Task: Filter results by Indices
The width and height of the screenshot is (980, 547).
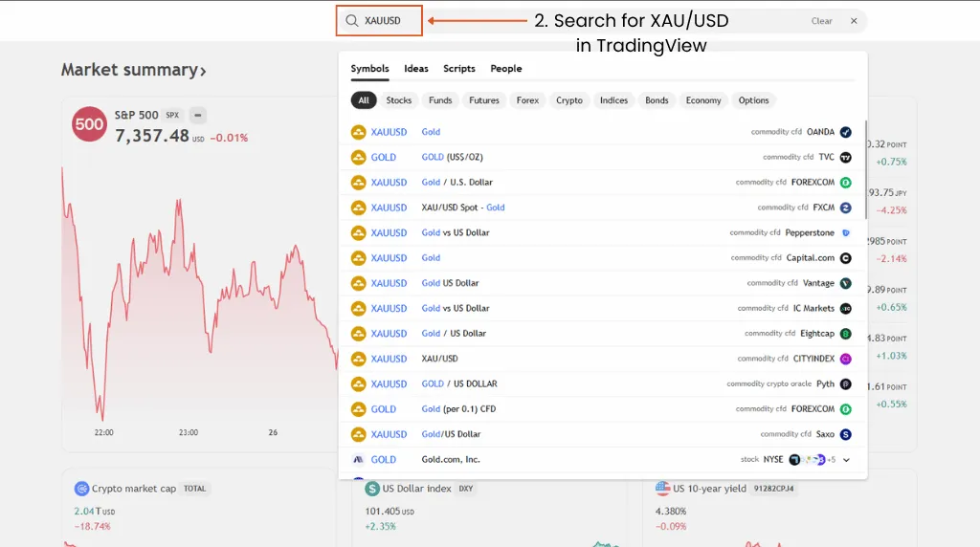Action: click(x=613, y=99)
